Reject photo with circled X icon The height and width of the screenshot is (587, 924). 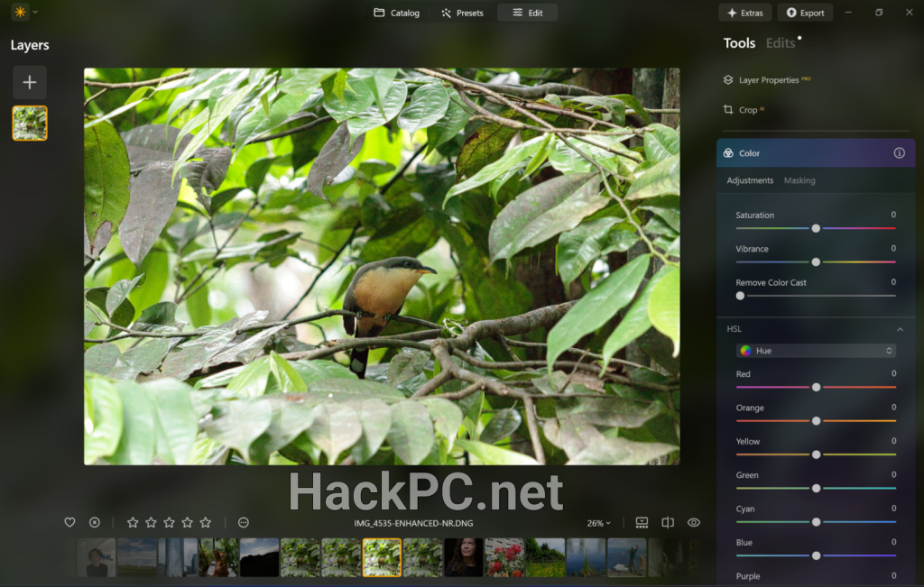[94, 522]
